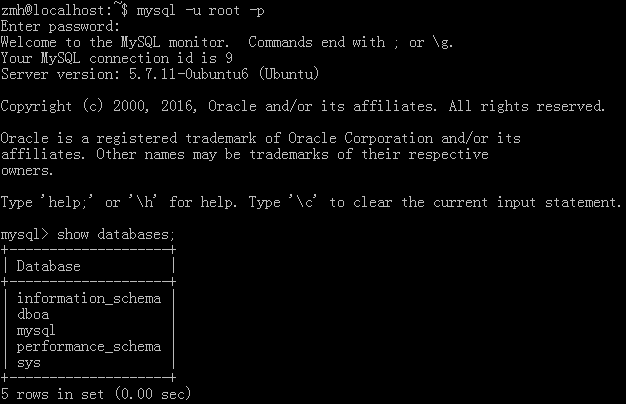Select the performance_schema database row
626x404 pixels.
[89, 347]
